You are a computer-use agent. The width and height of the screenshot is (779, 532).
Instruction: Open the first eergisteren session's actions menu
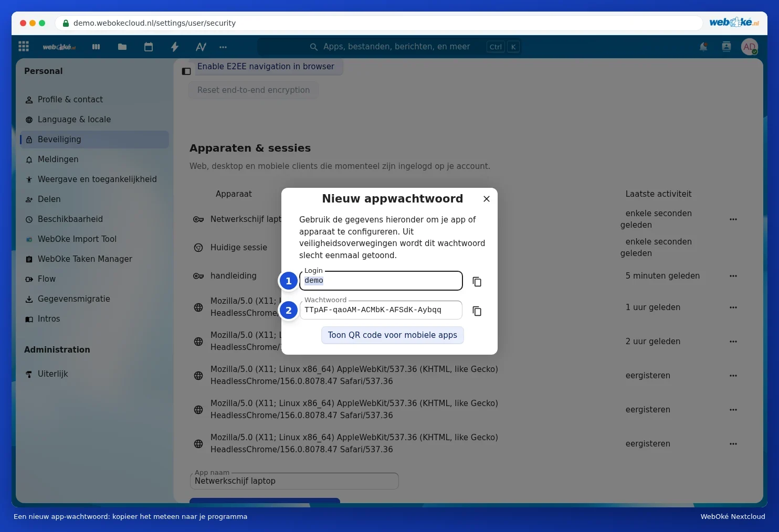point(733,376)
